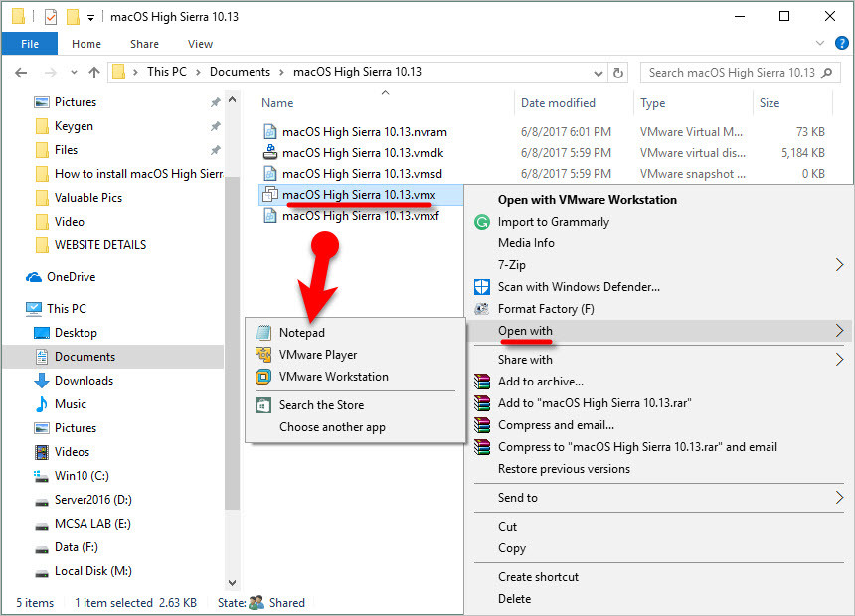Expand the Share with submenu arrow

pyautogui.click(x=839, y=360)
